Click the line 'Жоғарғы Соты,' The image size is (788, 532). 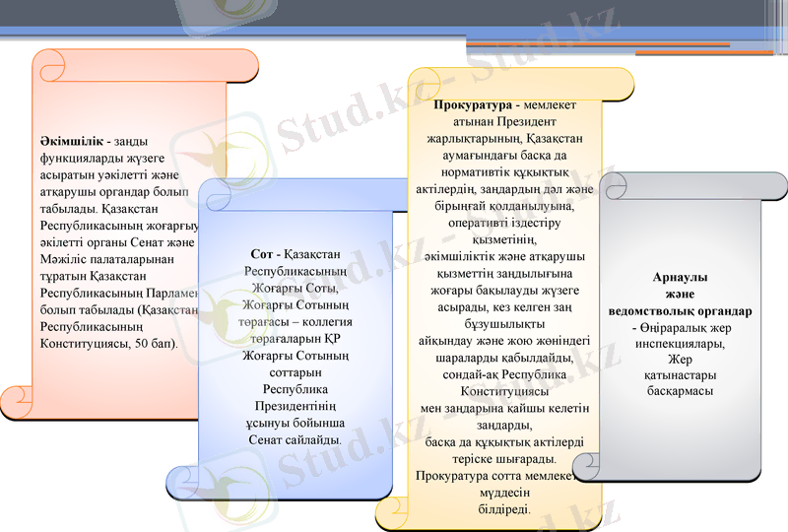click(295, 288)
